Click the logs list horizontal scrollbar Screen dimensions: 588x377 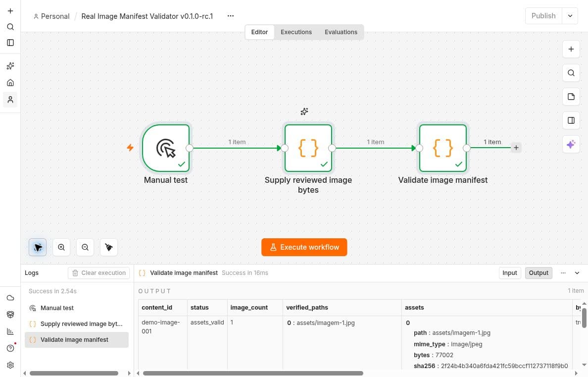[x=74, y=373]
